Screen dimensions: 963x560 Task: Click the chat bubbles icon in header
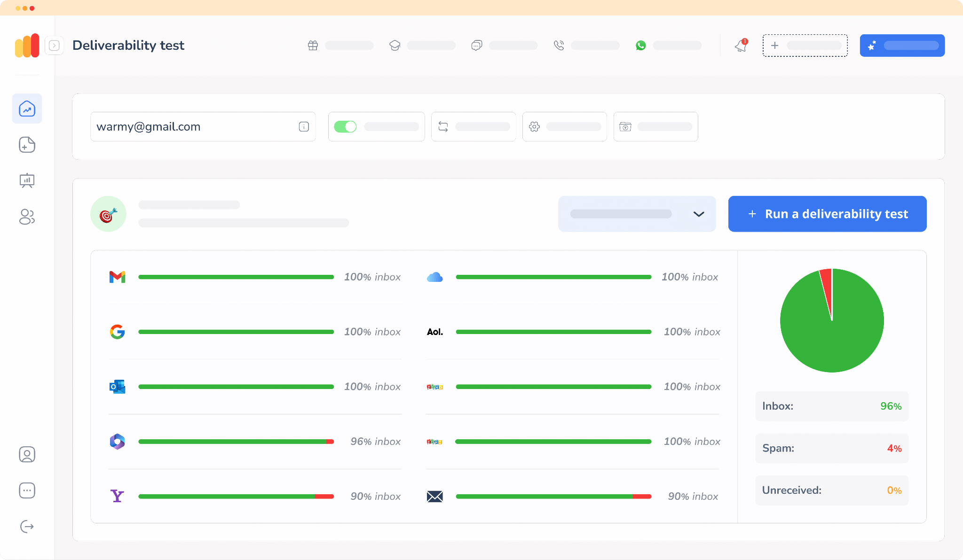pos(477,46)
